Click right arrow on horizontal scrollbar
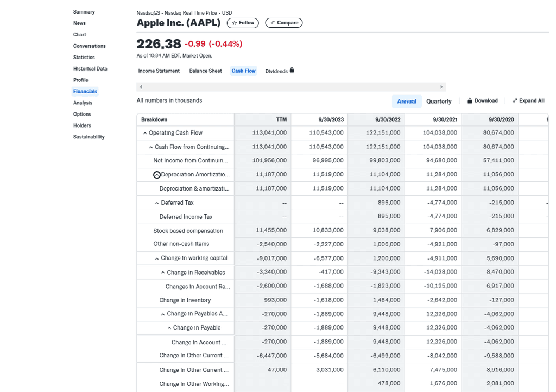Viewport: 556px width, 392px height. (441, 87)
